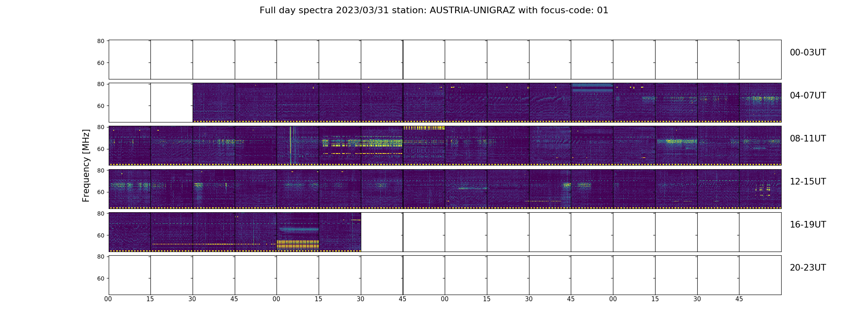868x331 pixels.
Task: Click the "60" tick of the 04-07UT row
Action: click(100, 106)
